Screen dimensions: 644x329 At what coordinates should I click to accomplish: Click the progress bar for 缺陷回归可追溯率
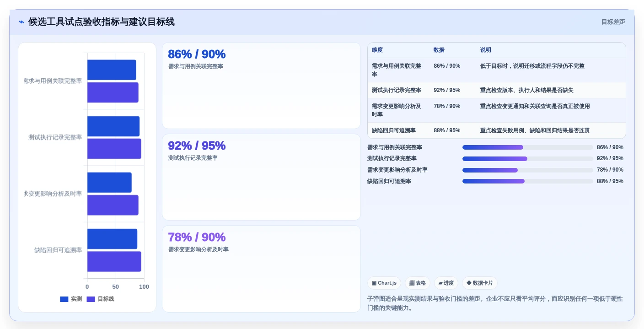pos(528,181)
